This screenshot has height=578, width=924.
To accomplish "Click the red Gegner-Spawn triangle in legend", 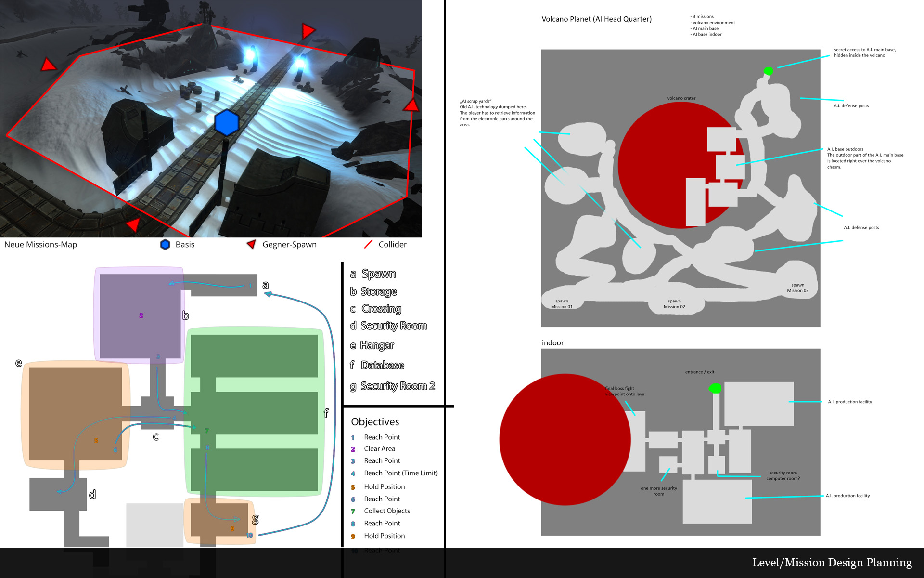I will point(251,244).
